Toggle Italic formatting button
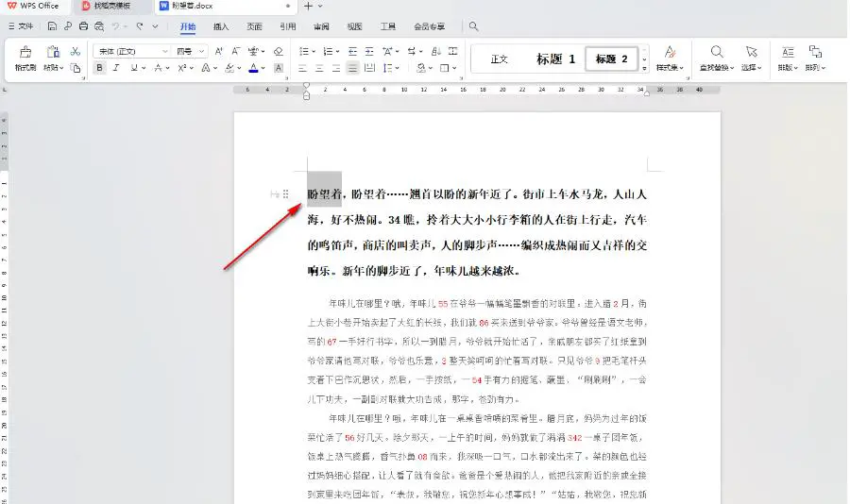 click(x=116, y=68)
